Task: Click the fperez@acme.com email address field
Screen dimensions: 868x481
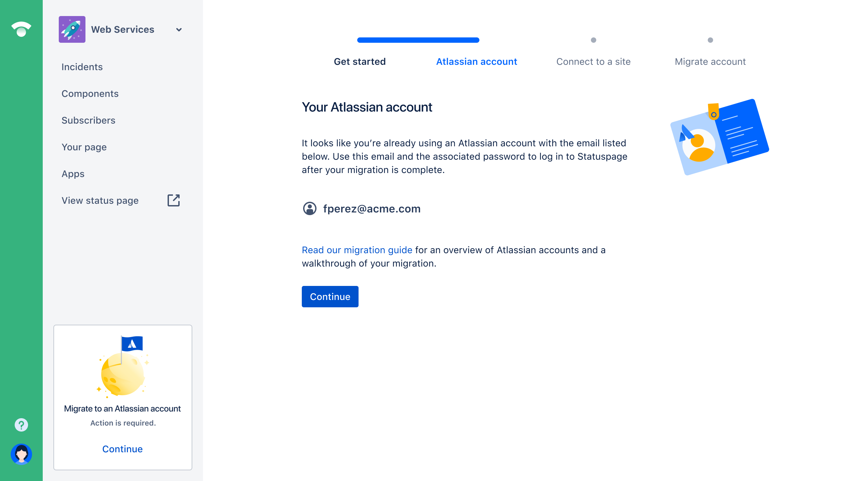Action: [x=372, y=208]
